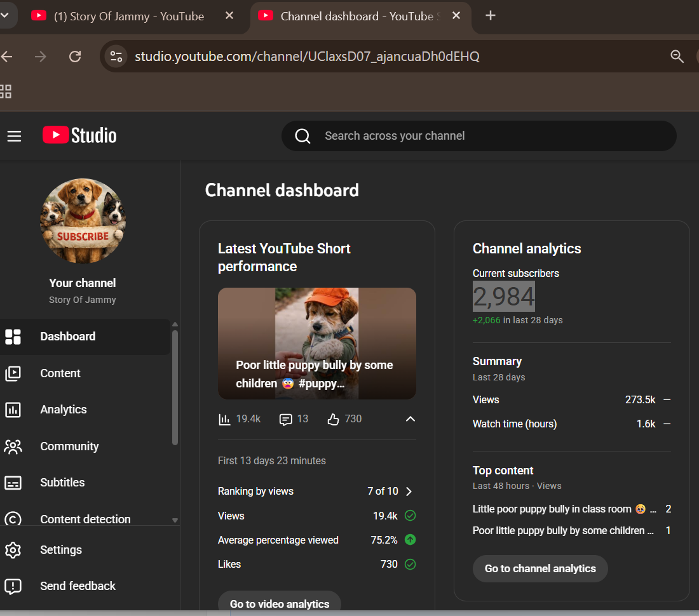The height and width of the screenshot is (616, 699).
Task: Click Send feedback in sidebar
Action: click(78, 586)
